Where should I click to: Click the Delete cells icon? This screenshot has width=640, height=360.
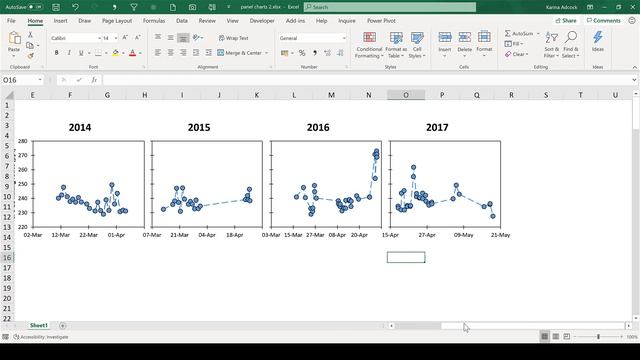point(464,38)
